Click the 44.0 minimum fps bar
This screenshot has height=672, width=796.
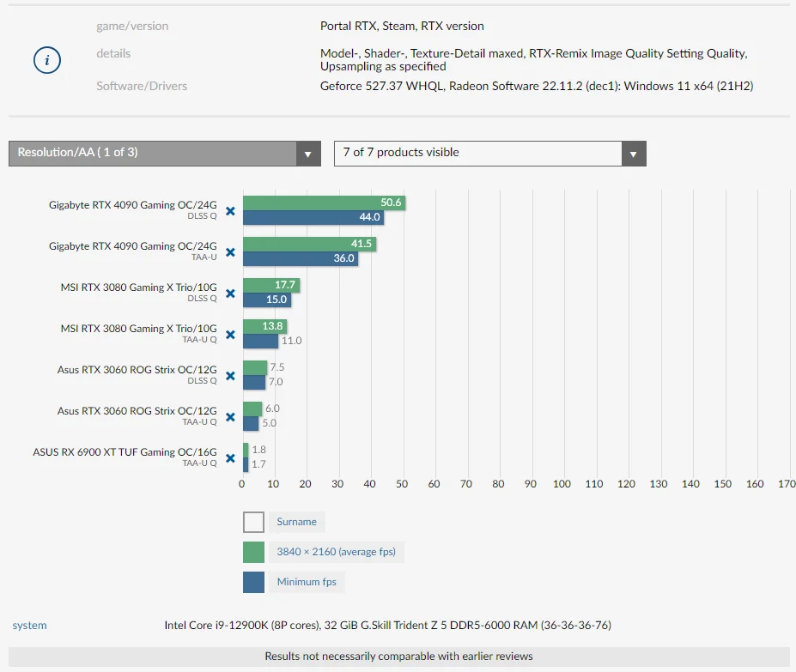(313, 217)
